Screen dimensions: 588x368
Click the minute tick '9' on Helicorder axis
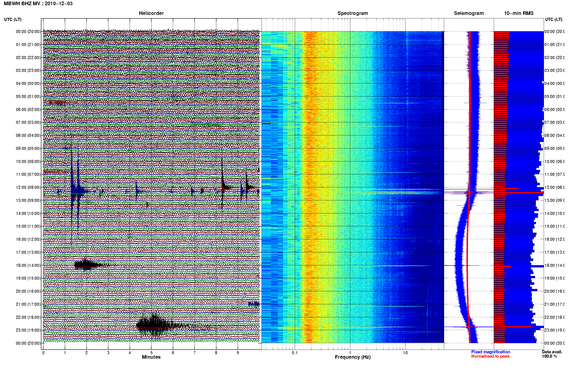click(x=238, y=353)
